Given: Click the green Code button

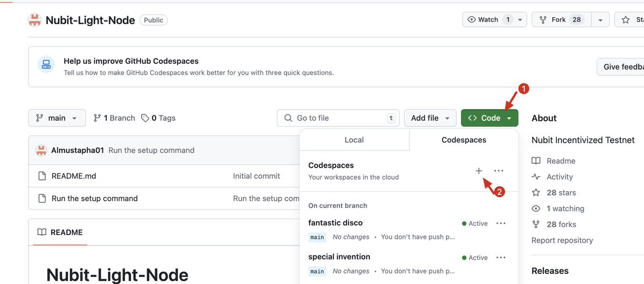Looking at the screenshot, I should 489,118.
